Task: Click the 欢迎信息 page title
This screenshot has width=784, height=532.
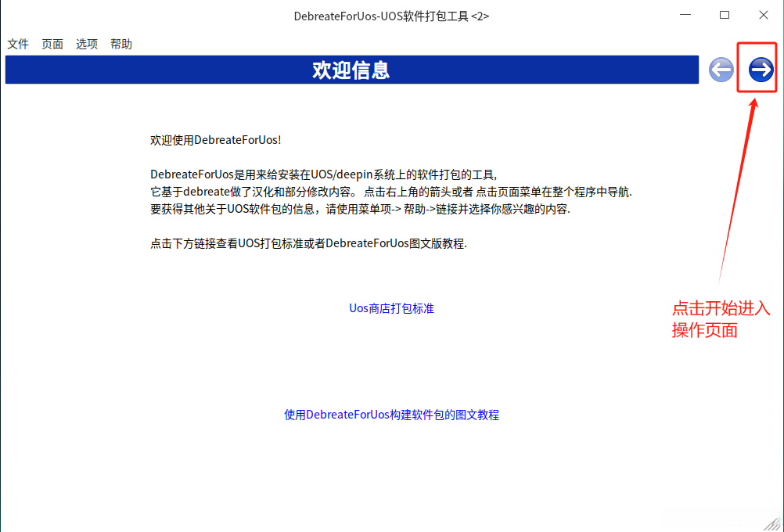Action: pyautogui.click(x=351, y=70)
